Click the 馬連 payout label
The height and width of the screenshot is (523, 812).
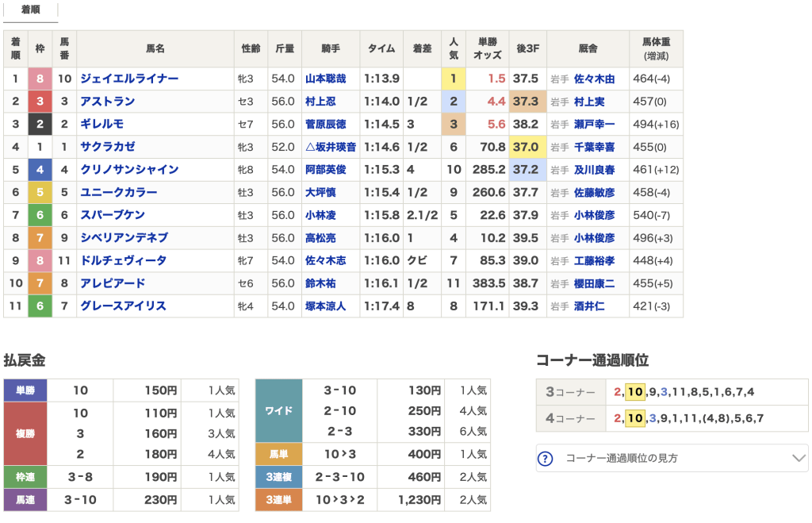coord(25,500)
